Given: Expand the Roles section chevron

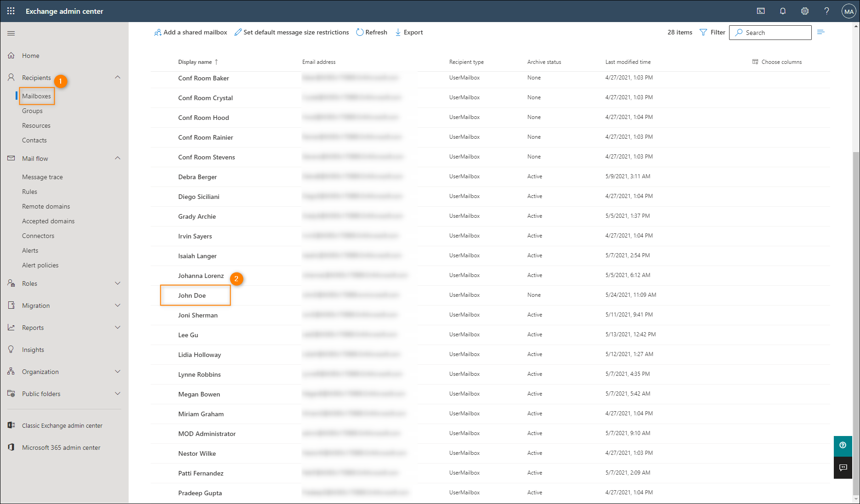Looking at the screenshot, I should point(118,283).
